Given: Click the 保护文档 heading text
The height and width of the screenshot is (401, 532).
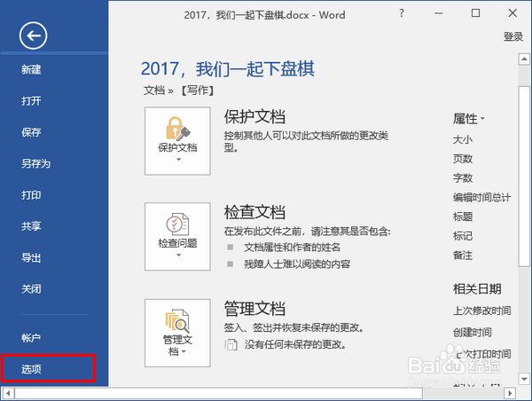Looking at the screenshot, I should [254, 116].
